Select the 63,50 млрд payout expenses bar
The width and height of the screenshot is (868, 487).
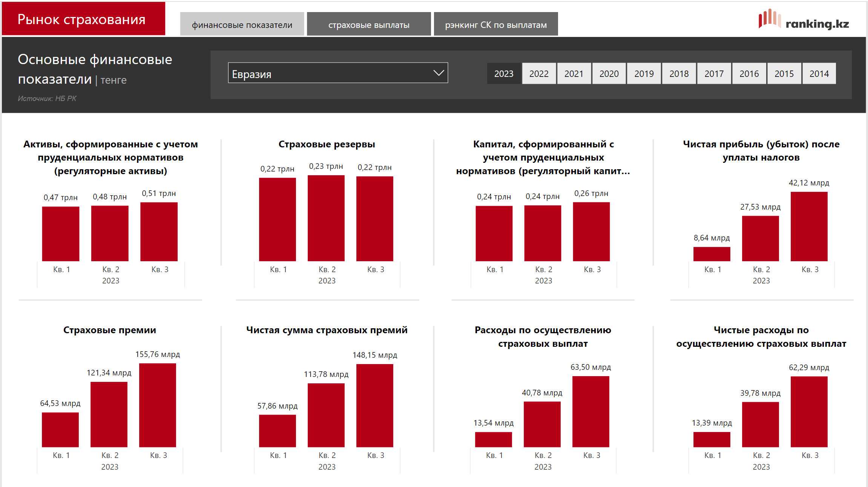tap(590, 411)
